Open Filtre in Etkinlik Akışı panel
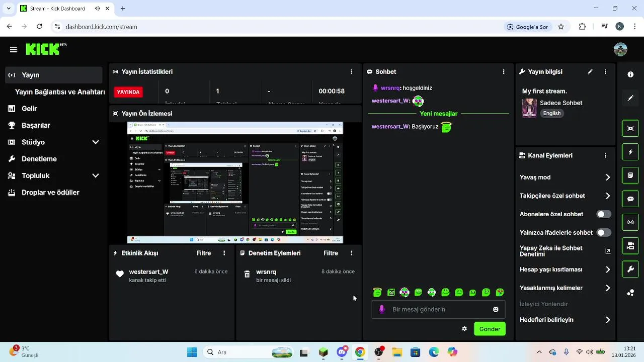 coord(204,253)
